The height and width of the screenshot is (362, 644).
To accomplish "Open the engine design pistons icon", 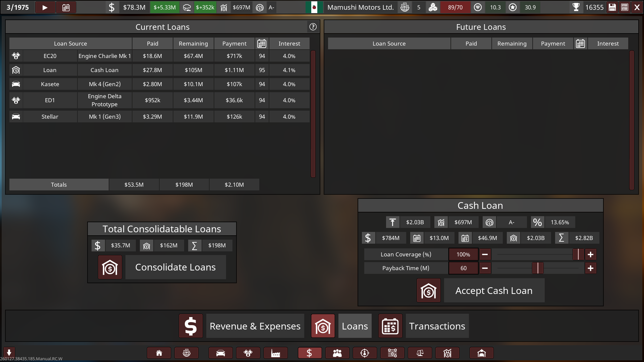I will coord(248,353).
